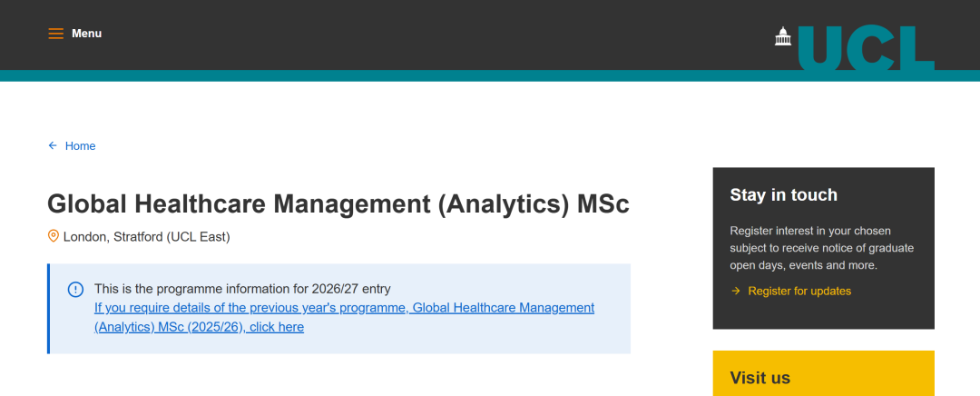
Task: Go to the Home breadcrumb link
Action: coord(80,146)
